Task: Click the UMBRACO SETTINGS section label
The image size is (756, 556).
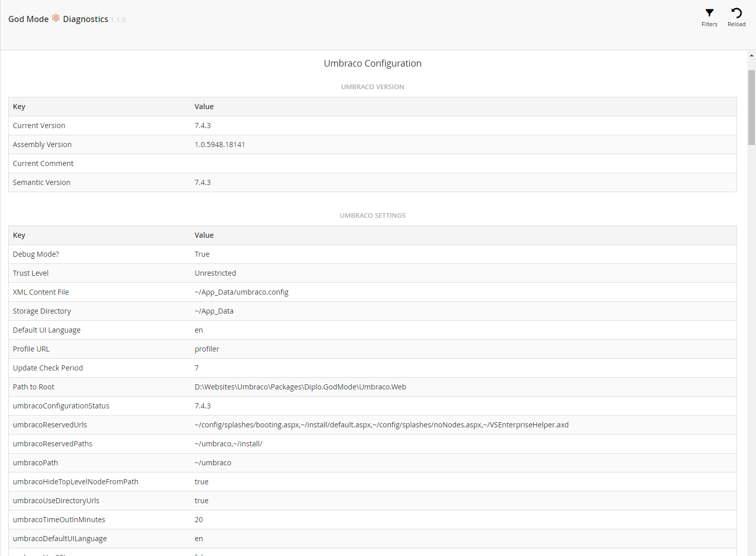Action: (x=372, y=215)
